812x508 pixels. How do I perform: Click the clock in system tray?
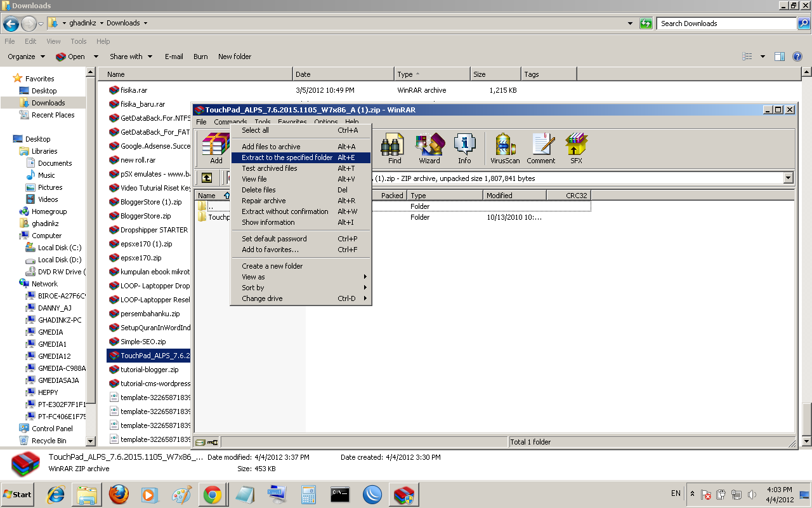pyautogui.click(x=778, y=495)
